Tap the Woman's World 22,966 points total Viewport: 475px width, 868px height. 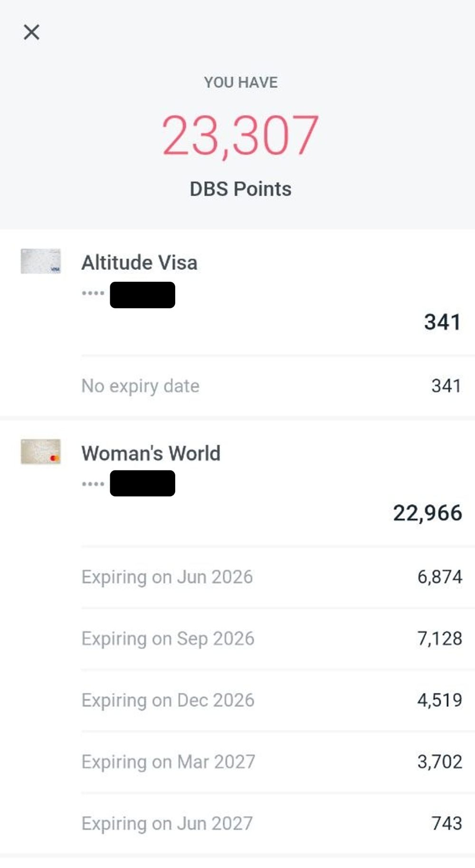click(x=427, y=513)
